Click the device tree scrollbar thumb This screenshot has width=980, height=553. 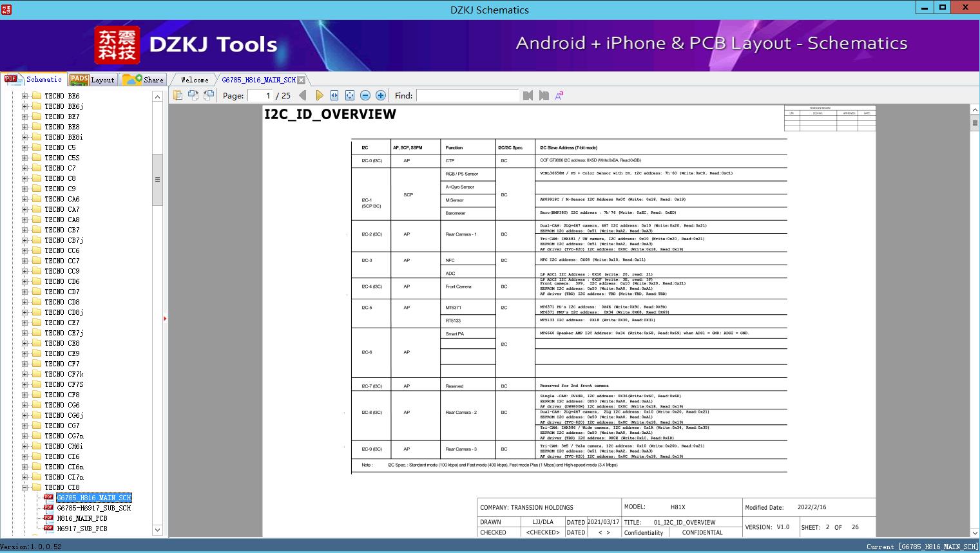[x=157, y=180]
